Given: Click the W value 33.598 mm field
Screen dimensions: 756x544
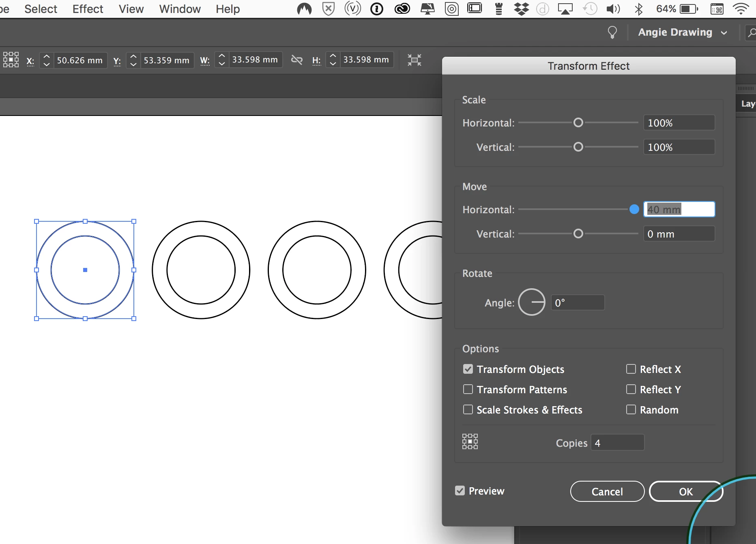Looking at the screenshot, I should (255, 60).
